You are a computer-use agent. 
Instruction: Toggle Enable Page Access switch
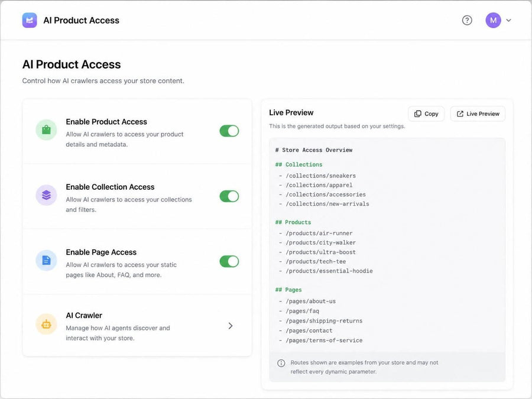click(229, 262)
